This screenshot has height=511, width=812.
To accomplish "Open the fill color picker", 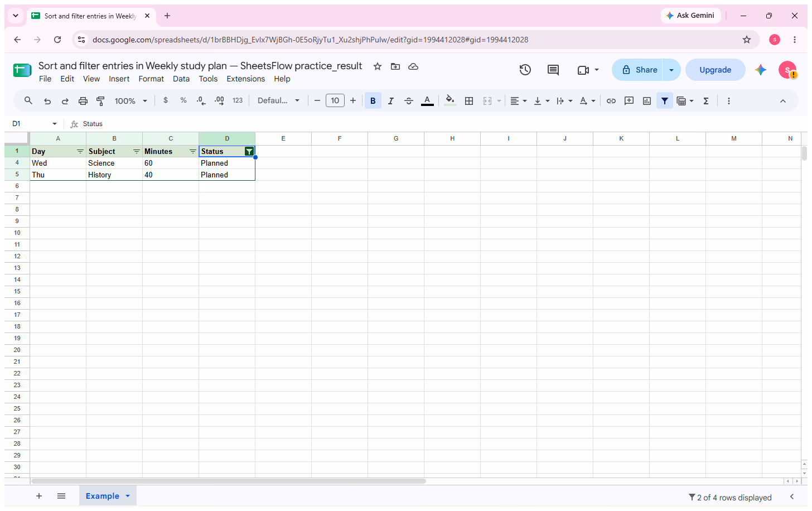I will click(x=450, y=101).
